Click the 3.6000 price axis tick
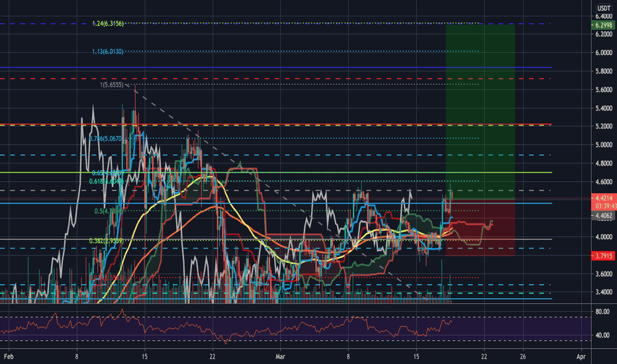The height and width of the screenshot is (364, 617). pos(604,274)
